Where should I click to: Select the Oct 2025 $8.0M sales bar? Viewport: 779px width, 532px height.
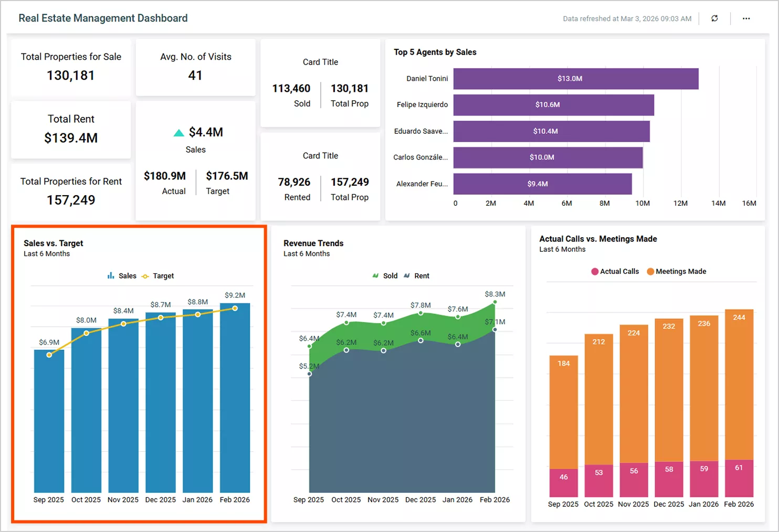86,410
